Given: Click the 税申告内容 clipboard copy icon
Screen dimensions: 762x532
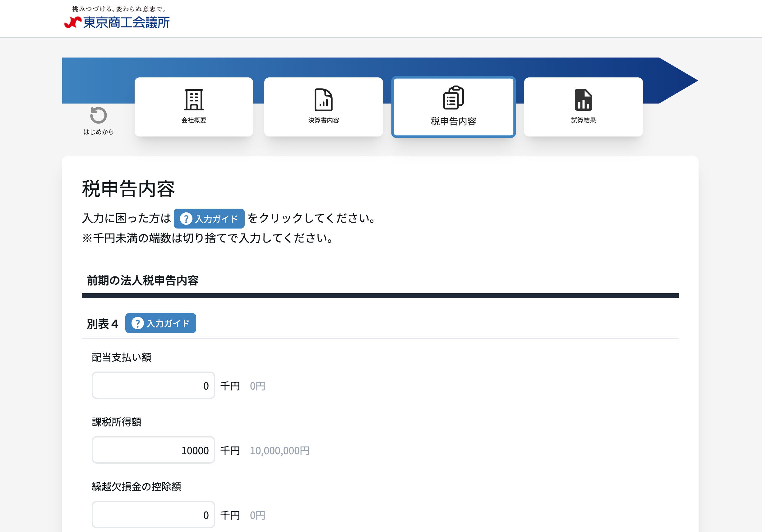Looking at the screenshot, I should pos(453,98).
